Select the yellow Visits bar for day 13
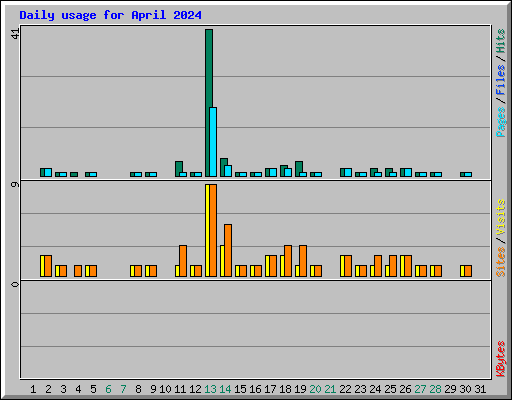 point(207,230)
